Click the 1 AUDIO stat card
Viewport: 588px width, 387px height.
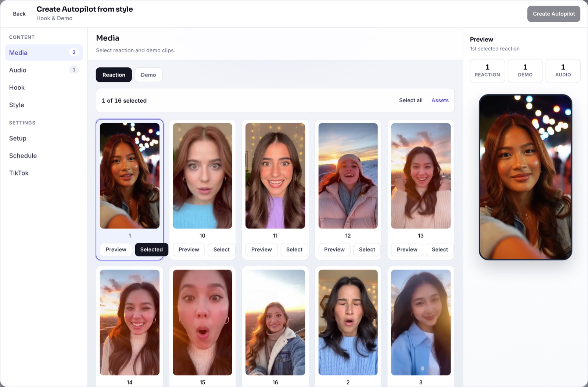[x=563, y=71]
